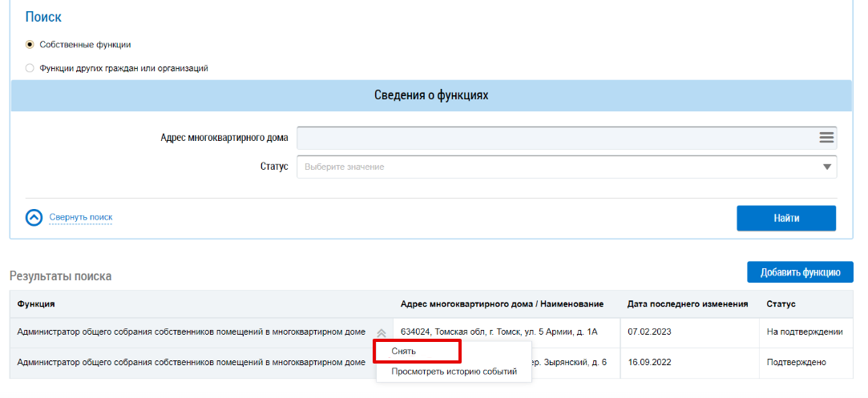Select Функции других граждан или организаций option
The image size is (868, 398).
[x=30, y=69]
